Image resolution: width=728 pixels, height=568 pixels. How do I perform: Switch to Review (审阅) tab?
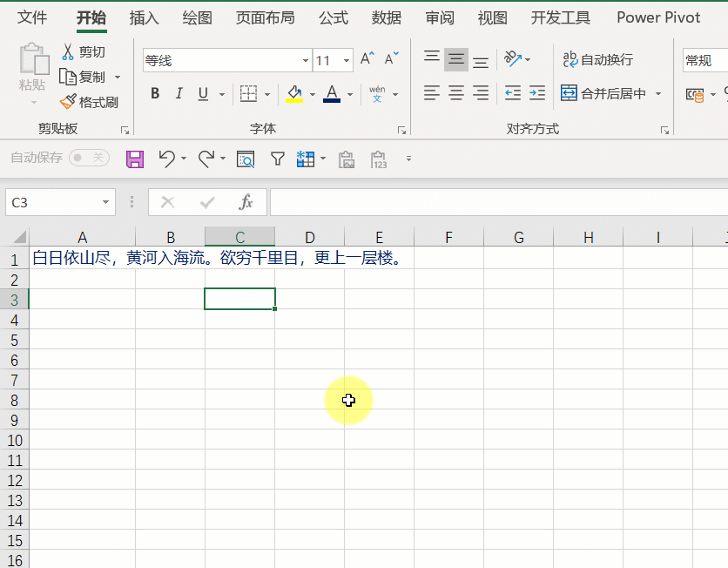coord(440,17)
